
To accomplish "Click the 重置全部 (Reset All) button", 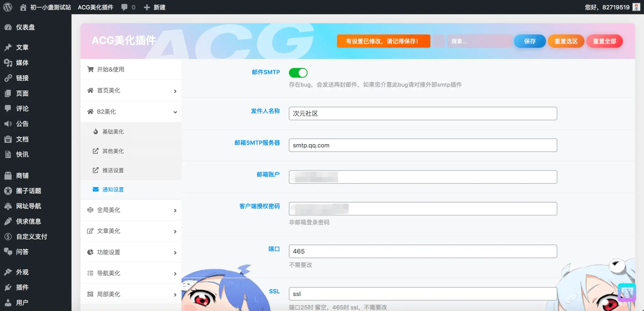I will tap(604, 41).
